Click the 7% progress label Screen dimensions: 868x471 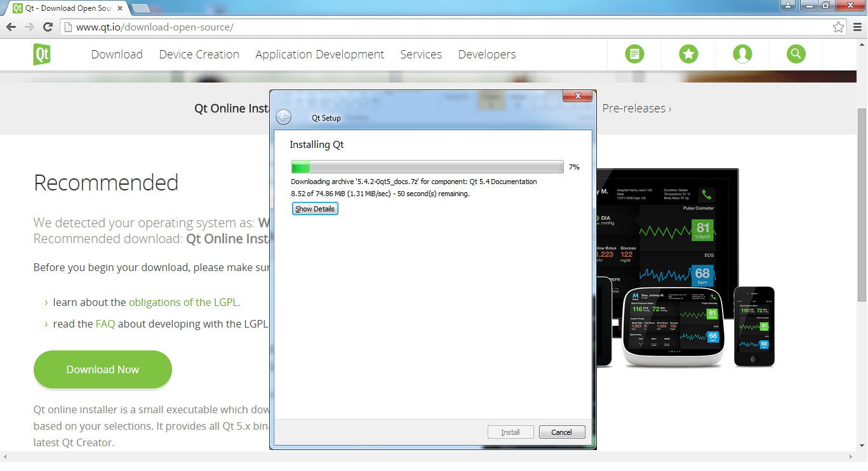[574, 167]
